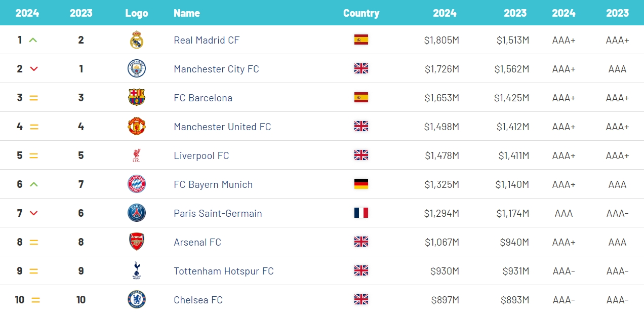This screenshot has height=314, width=644.
Task: Open the Real Madrid CF name link
Action: (207, 40)
